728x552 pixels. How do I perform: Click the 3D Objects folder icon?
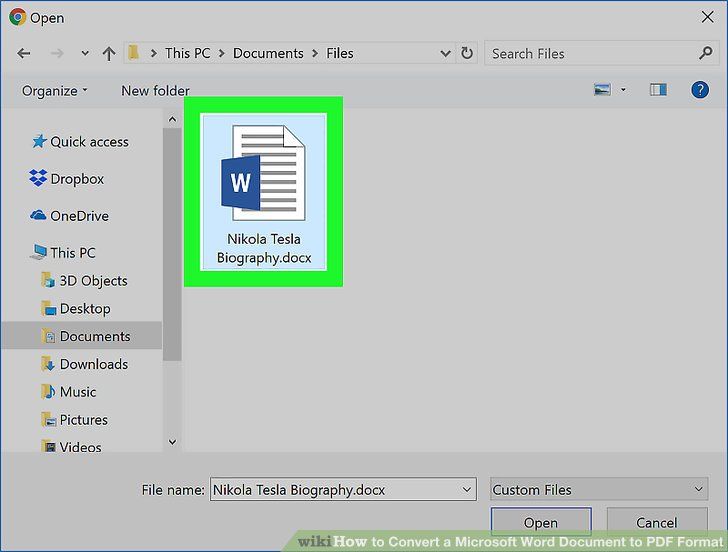coord(48,280)
